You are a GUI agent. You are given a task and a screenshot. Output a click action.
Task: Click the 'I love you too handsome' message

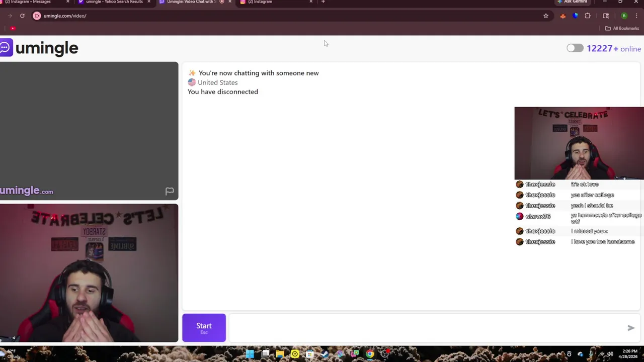tap(603, 242)
